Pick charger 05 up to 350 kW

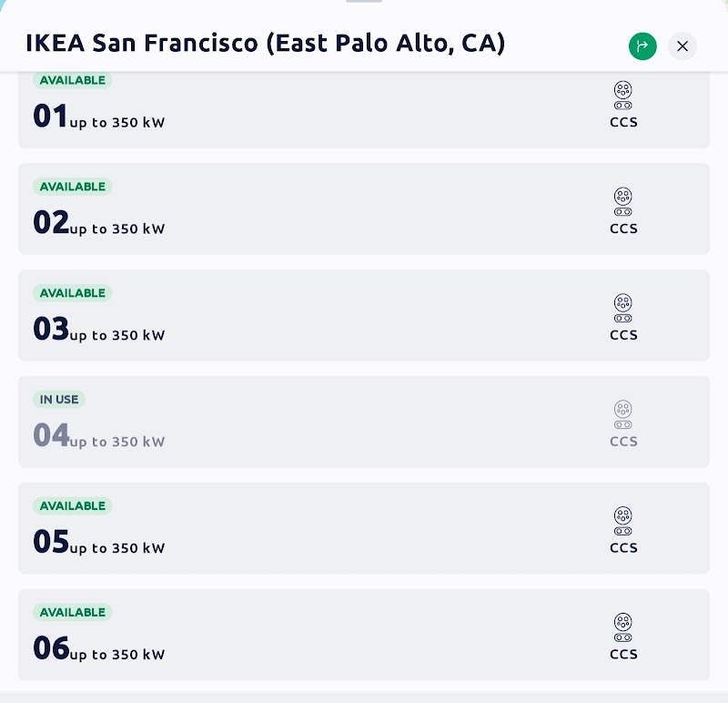364,528
